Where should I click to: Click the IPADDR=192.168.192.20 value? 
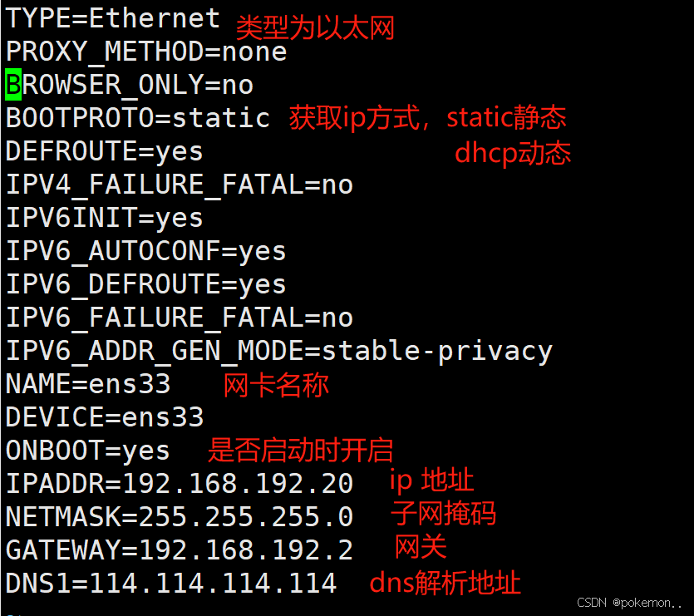180,484
